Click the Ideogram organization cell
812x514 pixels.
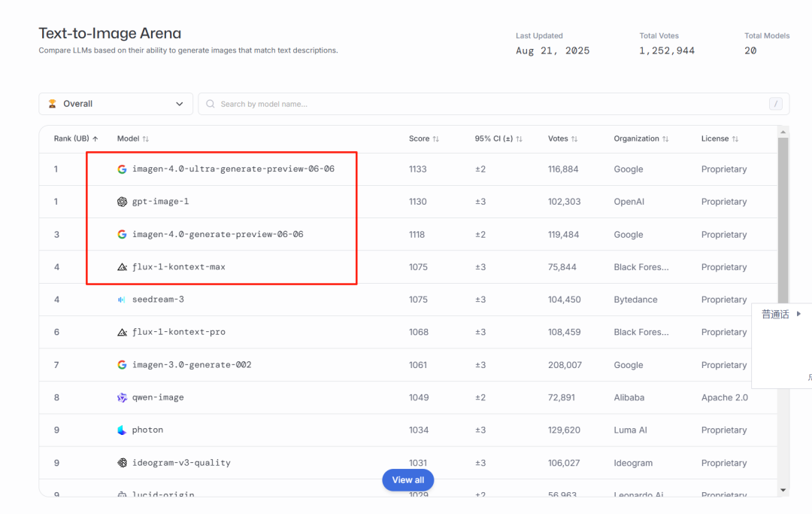point(633,463)
